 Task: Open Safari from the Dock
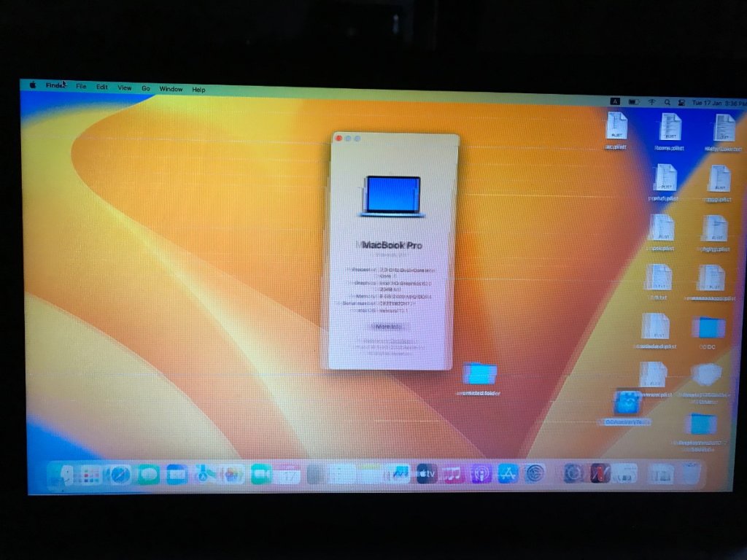coord(120,475)
